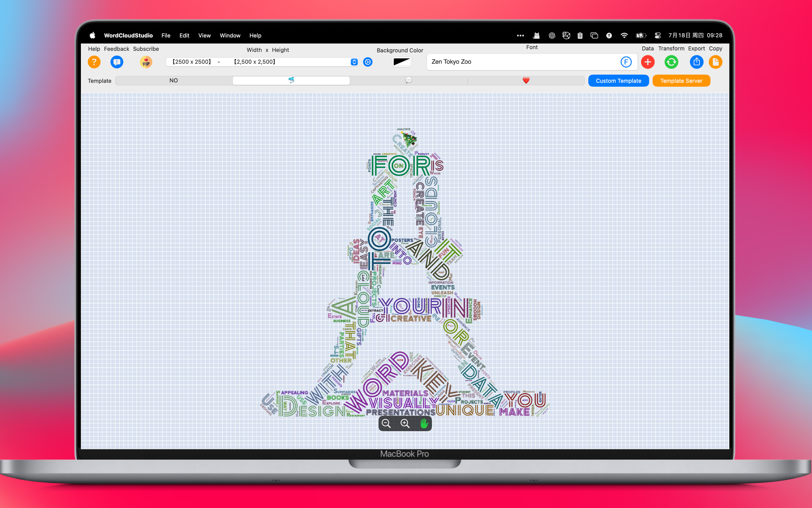Click the blue F font picker icon

click(x=626, y=62)
